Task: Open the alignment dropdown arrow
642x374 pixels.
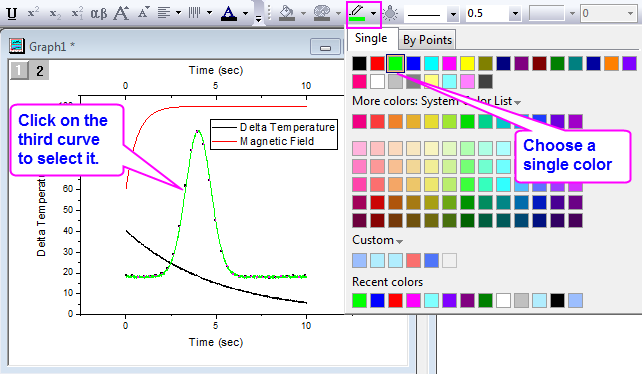Action: tap(179, 13)
